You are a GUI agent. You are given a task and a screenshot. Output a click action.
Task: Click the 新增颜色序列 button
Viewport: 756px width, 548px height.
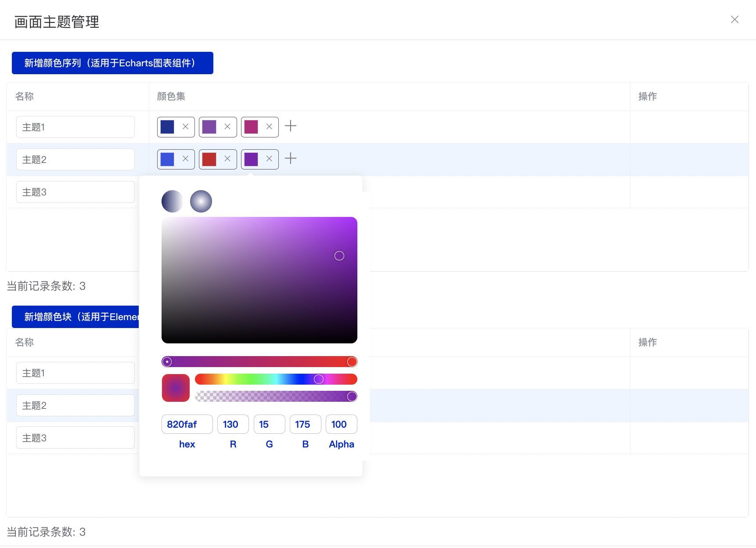coord(112,63)
